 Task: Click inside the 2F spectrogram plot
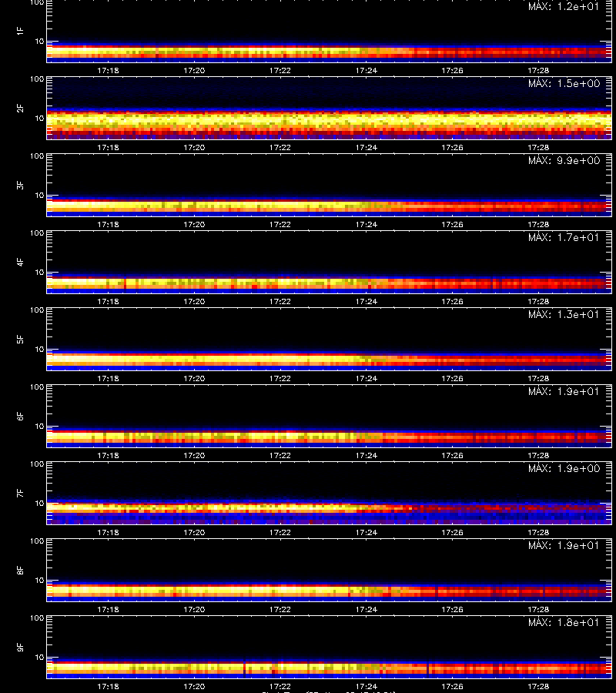(330, 109)
